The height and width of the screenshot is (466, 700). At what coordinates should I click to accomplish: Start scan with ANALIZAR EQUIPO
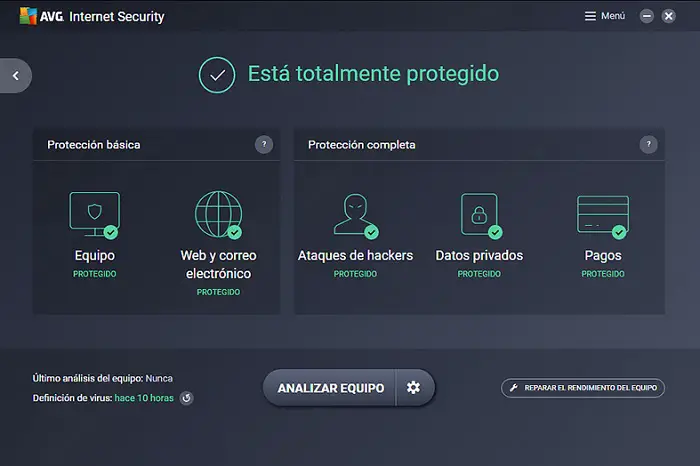click(x=329, y=387)
